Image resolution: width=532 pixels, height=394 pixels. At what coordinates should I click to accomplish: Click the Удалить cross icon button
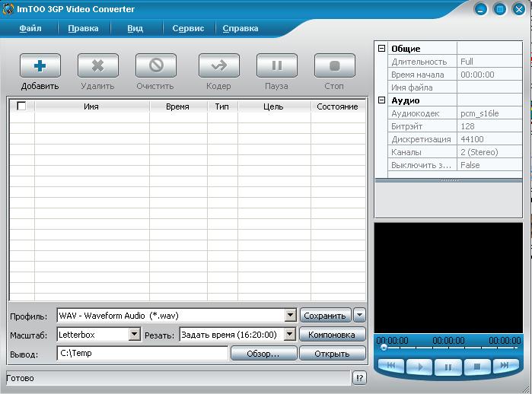point(97,65)
